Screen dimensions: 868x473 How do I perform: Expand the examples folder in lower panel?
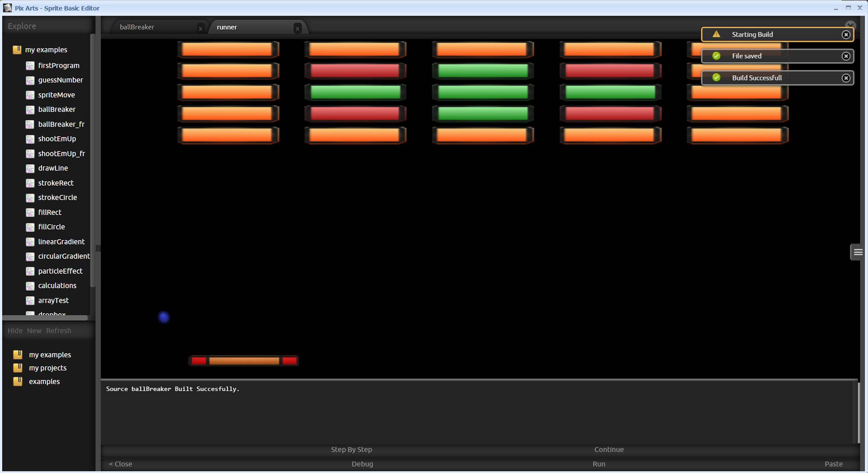(17, 381)
